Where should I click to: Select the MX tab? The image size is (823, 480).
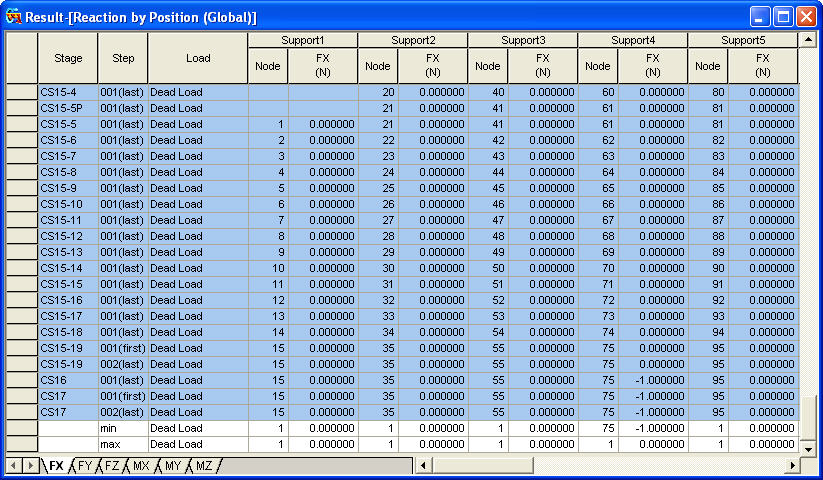point(142,466)
